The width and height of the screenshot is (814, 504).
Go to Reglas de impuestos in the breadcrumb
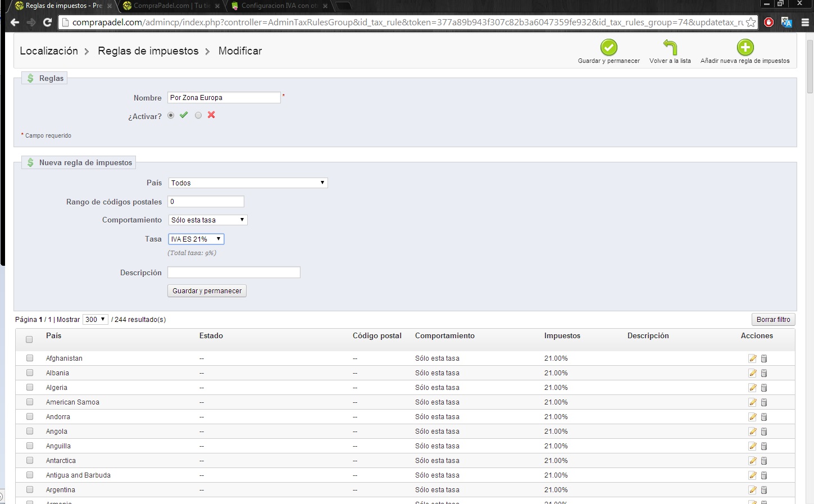(x=148, y=51)
